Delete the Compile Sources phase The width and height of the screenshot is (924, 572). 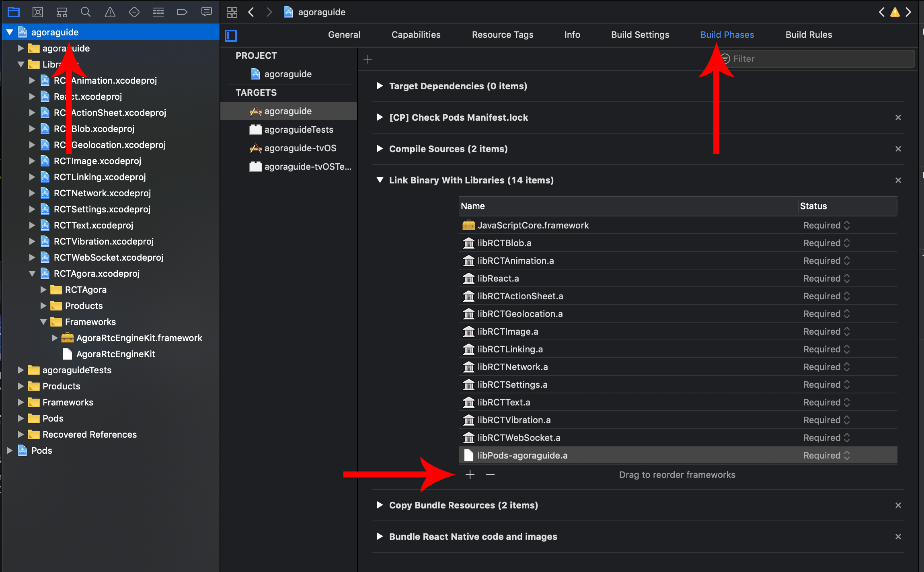(x=898, y=149)
